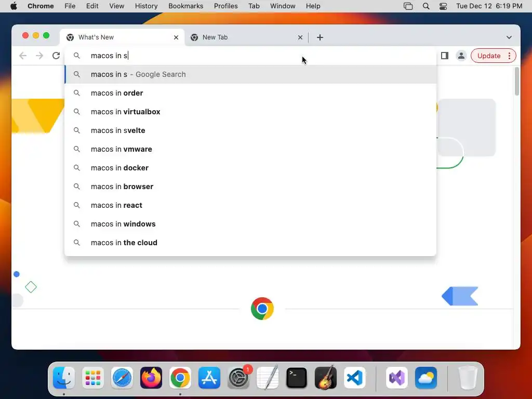Open App Store from the Dock
This screenshot has width=532, height=399.
(x=209, y=378)
